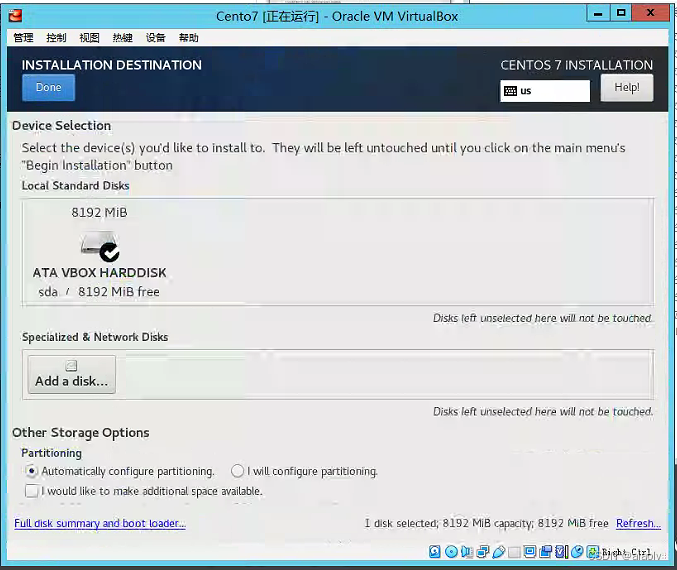Click the keyboard icon beside us layout

click(x=510, y=91)
